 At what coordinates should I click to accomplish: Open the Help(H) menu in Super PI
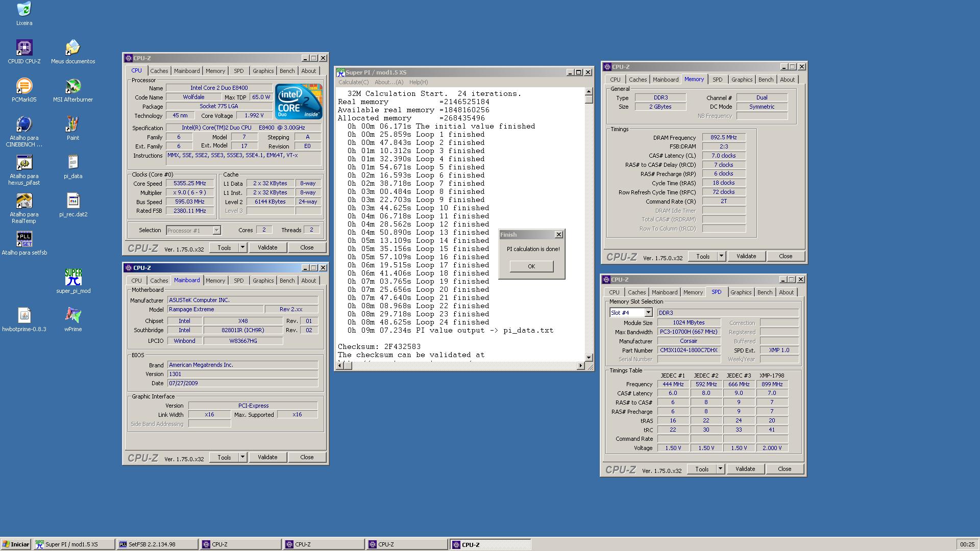(x=419, y=82)
